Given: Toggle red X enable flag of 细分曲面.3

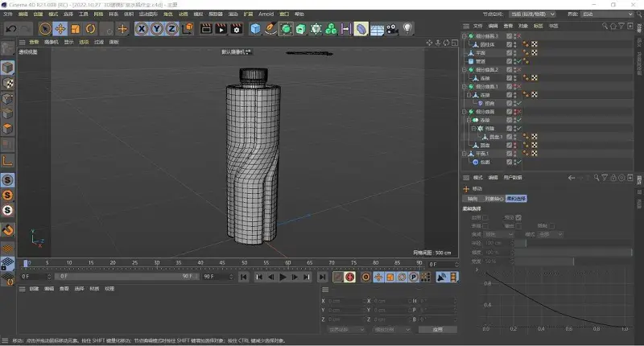Looking at the screenshot, I should click(519, 36).
